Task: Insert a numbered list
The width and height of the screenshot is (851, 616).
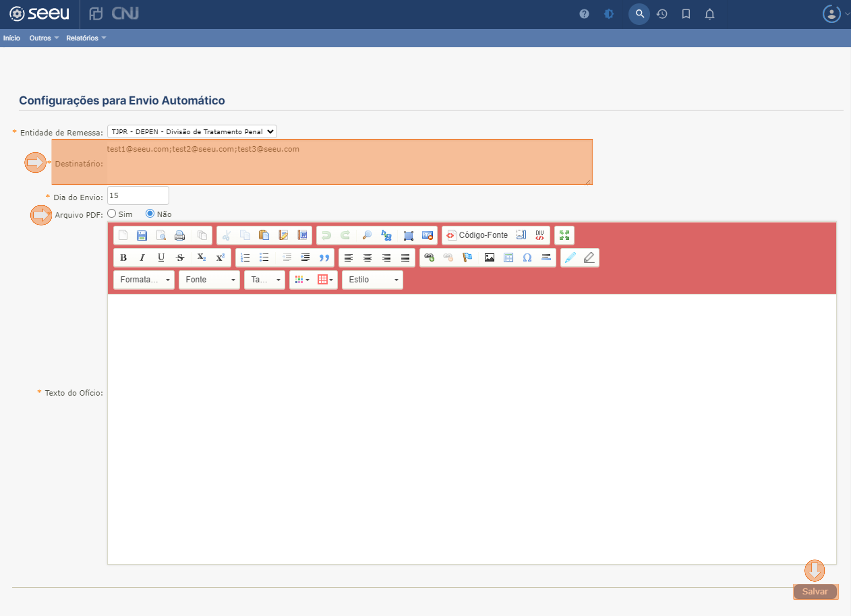Action: click(245, 258)
